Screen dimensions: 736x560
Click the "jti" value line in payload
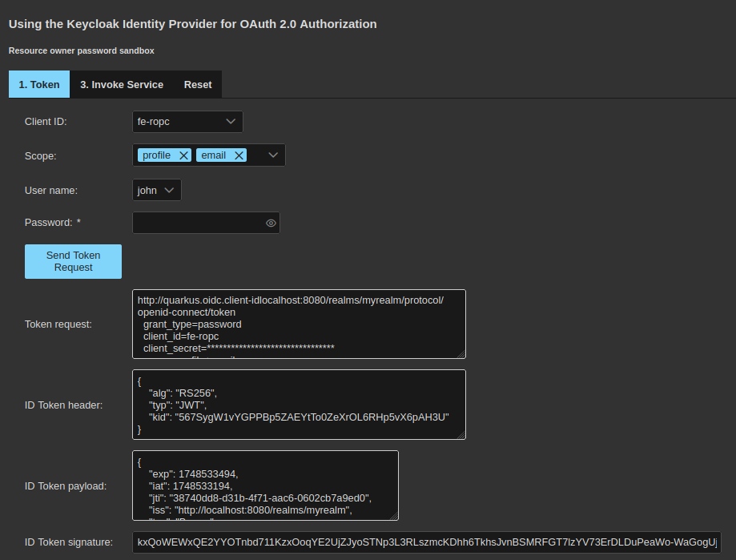260,498
